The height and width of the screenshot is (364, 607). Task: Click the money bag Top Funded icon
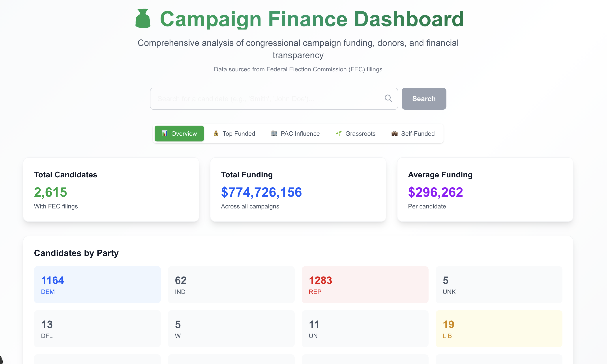216,134
